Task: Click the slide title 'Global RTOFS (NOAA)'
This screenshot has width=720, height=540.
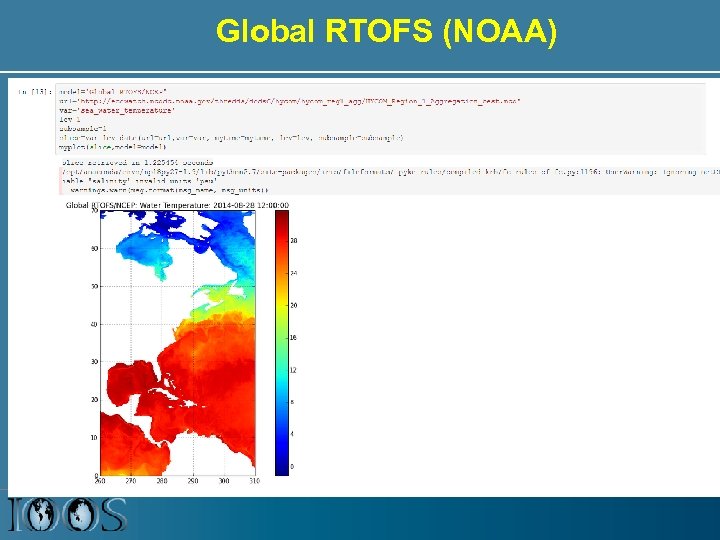Action: coord(386,31)
